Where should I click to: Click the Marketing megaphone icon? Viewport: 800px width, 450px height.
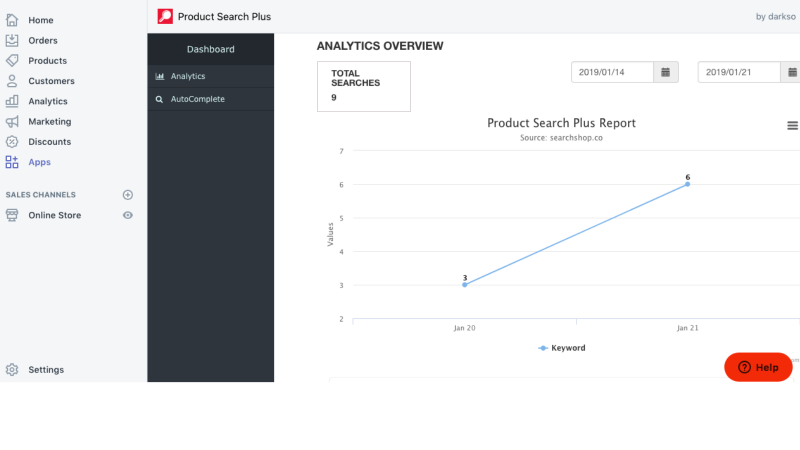(12, 121)
